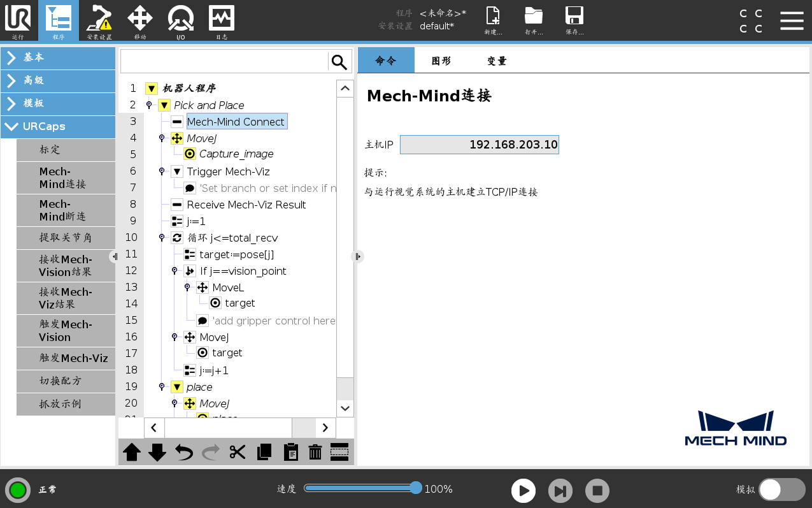This screenshot has height=508, width=812.
Task: Undo last program edit
Action: pyautogui.click(x=184, y=452)
